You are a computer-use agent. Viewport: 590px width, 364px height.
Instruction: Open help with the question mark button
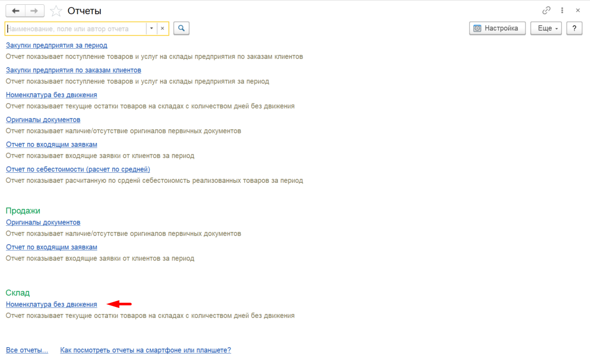point(574,28)
